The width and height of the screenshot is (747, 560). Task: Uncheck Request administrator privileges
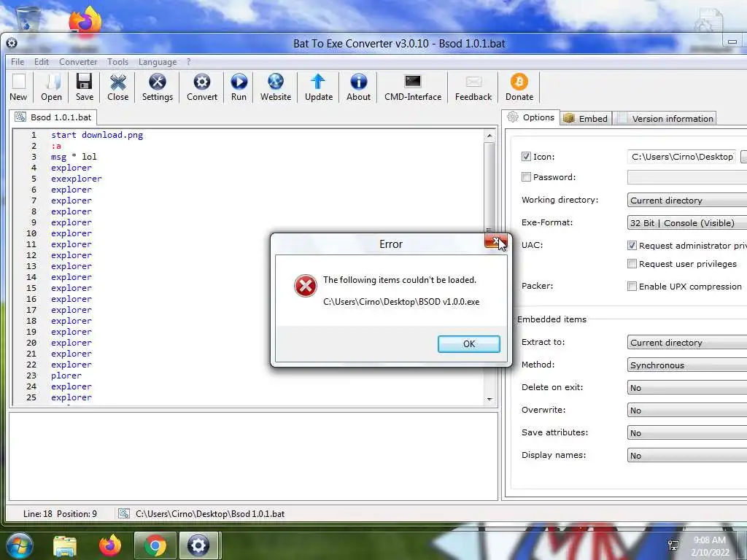click(632, 246)
